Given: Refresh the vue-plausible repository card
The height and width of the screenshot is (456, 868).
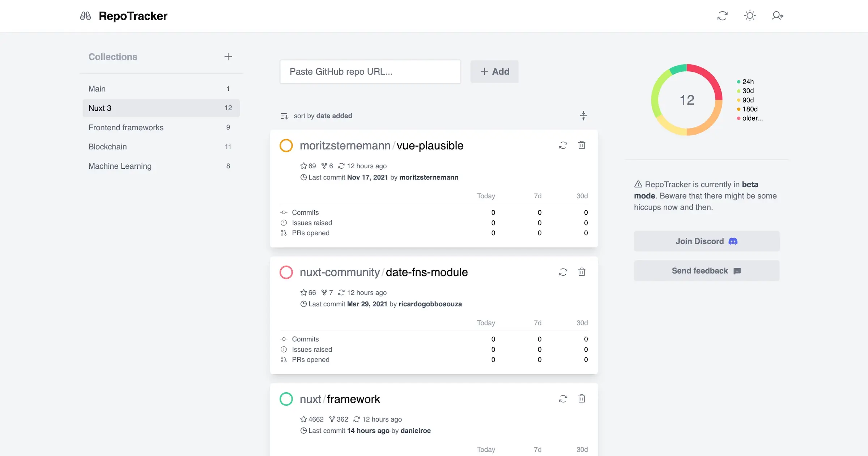Looking at the screenshot, I should point(563,145).
